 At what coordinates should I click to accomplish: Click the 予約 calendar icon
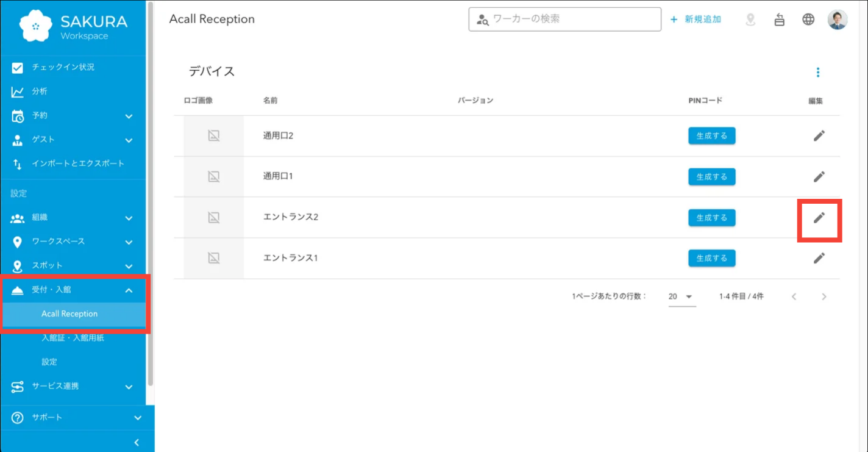coord(18,116)
